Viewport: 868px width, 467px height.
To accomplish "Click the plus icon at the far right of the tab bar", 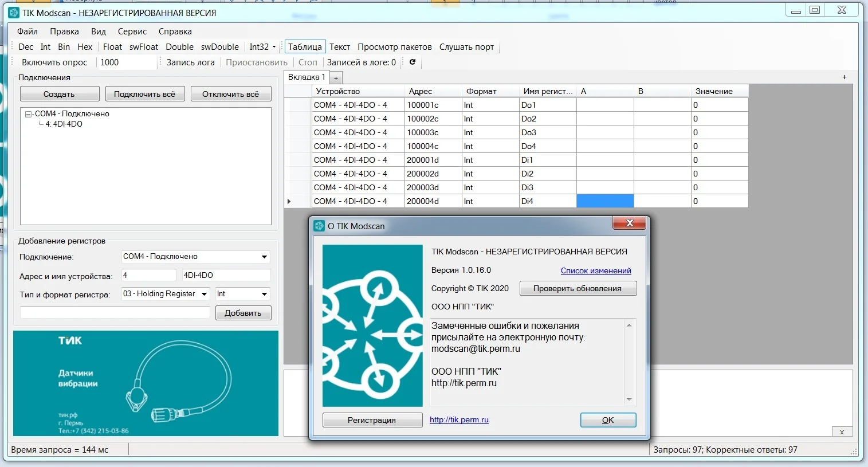I will 844,77.
